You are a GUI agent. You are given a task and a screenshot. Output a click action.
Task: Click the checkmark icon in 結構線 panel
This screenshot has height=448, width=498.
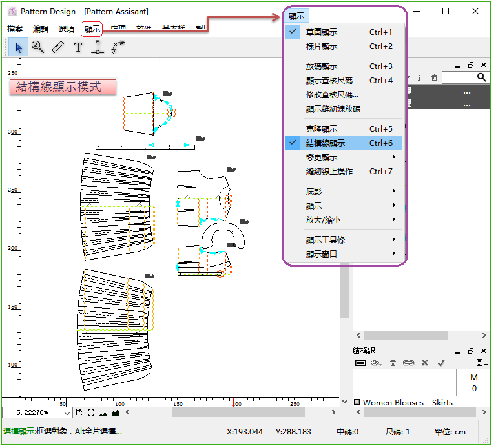coord(441,363)
